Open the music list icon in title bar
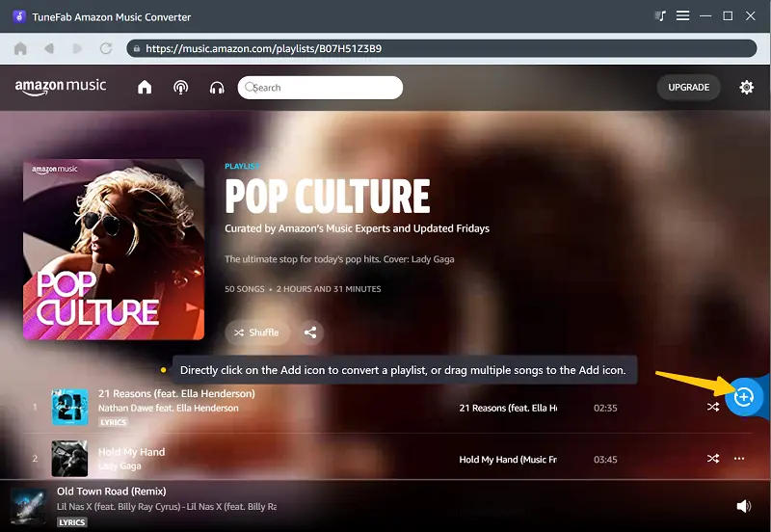Image resolution: width=771 pixels, height=532 pixels. [x=660, y=16]
